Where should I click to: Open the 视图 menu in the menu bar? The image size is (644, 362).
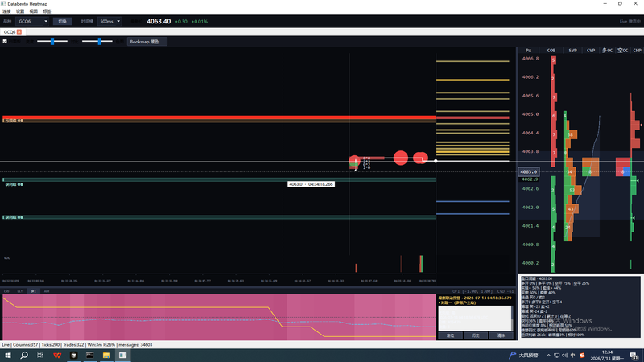coord(34,11)
